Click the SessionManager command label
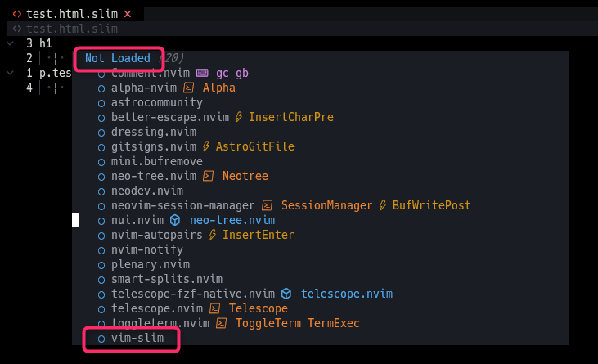598x364 pixels. (x=327, y=205)
